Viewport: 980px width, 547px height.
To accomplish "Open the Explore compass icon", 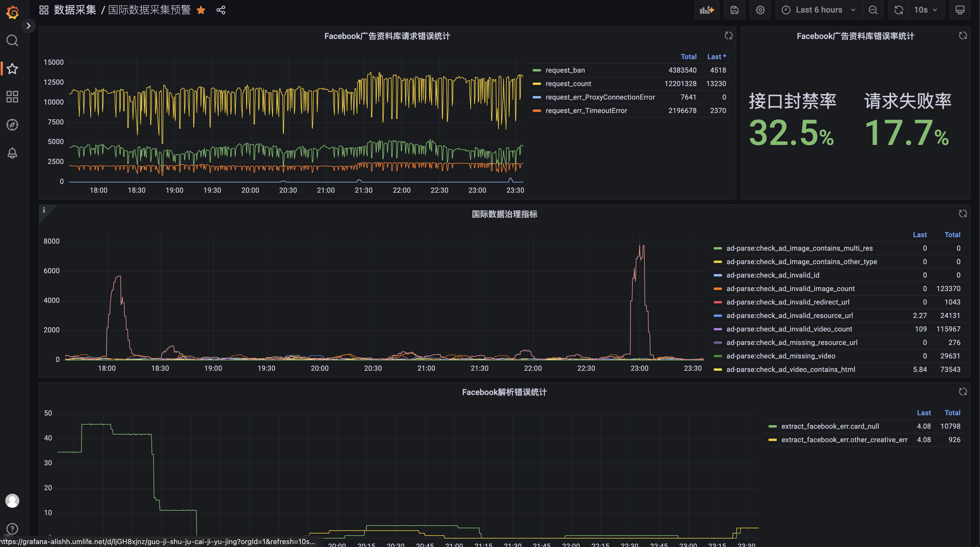I will click(x=12, y=125).
